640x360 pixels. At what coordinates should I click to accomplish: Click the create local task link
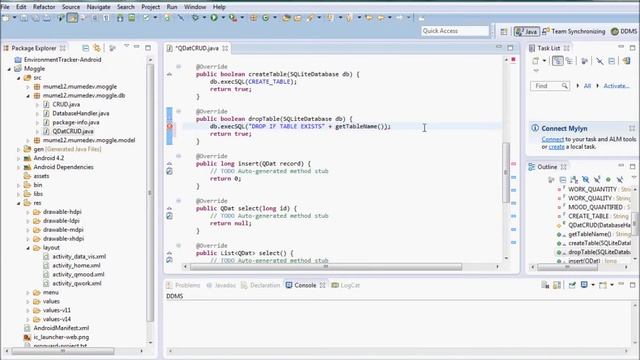coord(556,147)
